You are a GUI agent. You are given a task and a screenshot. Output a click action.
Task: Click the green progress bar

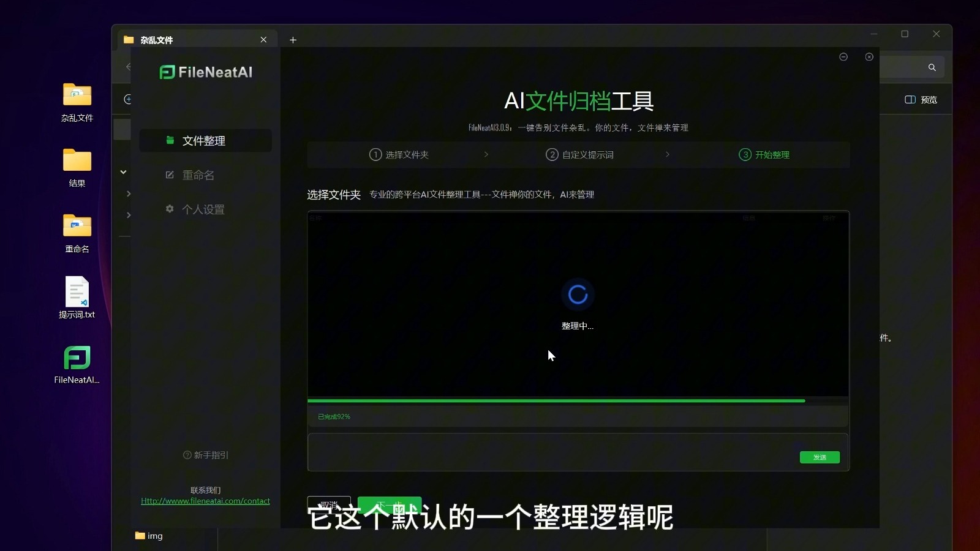pyautogui.click(x=556, y=401)
